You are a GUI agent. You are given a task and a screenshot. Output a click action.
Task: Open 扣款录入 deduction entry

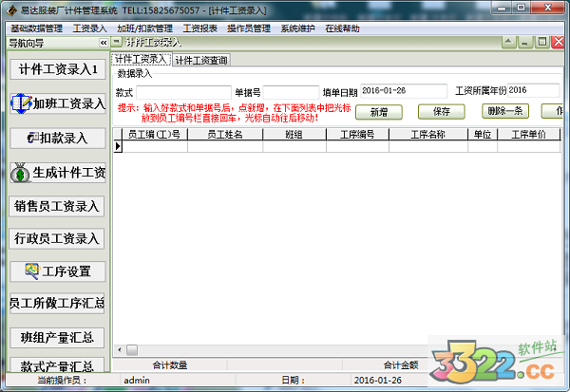coord(58,138)
